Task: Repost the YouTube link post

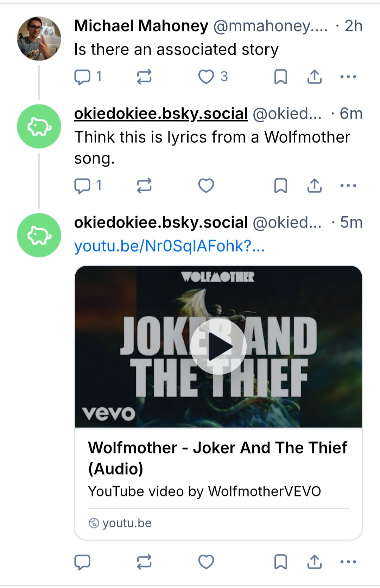Action: click(x=144, y=562)
